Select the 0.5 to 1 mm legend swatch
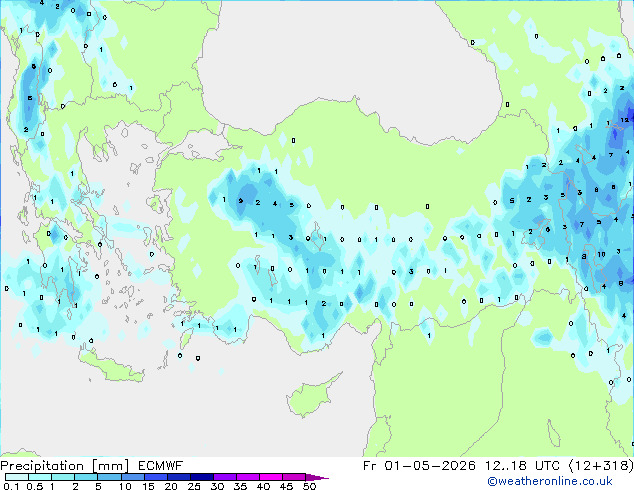This screenshot has height=490, width=634. click(40, 477)
